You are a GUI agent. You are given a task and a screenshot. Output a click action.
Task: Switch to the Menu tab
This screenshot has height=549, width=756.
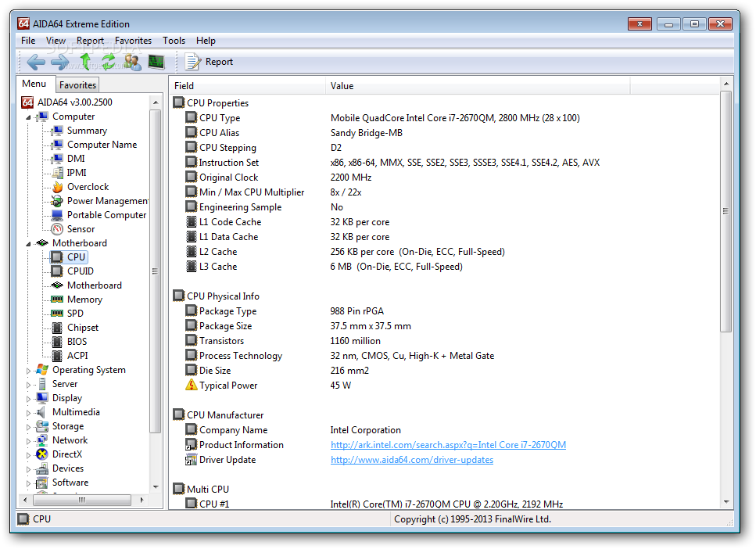[x=34, y=84]
